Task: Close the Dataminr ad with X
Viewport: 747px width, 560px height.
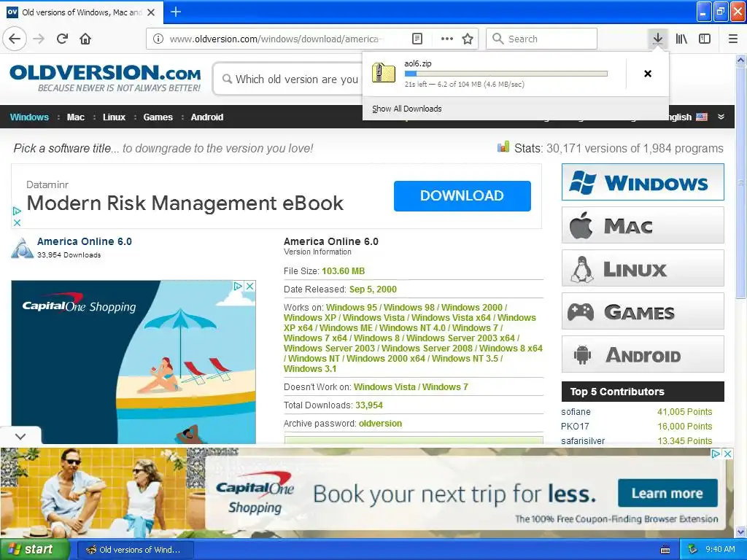Action: click(x=17, y=222)
